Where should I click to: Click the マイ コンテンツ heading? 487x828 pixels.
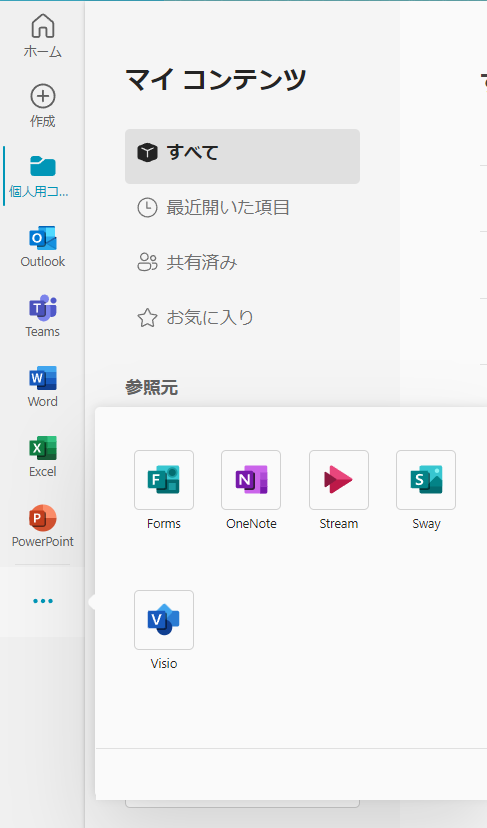click(x=216, y=80)
